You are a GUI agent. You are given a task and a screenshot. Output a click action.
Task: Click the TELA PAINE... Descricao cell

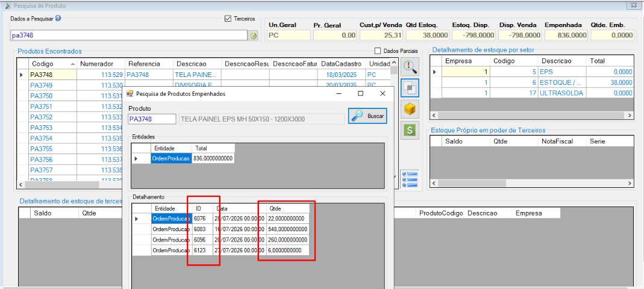tap(197, 75)
